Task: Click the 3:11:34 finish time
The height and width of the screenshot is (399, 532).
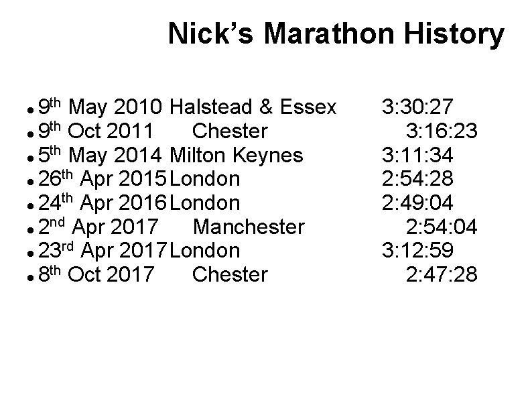Action: point(417,155)
